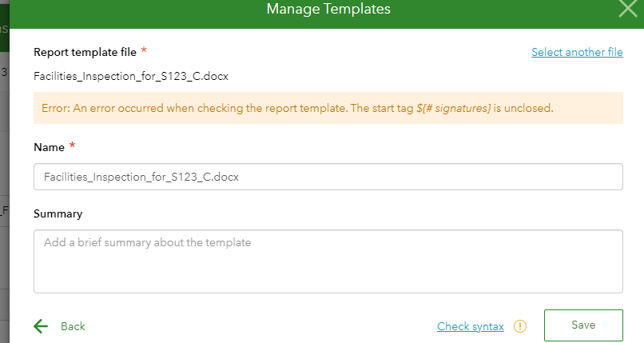The image size is (644, 343).
Task: Click the Summary field label
Action: [58, 213]
